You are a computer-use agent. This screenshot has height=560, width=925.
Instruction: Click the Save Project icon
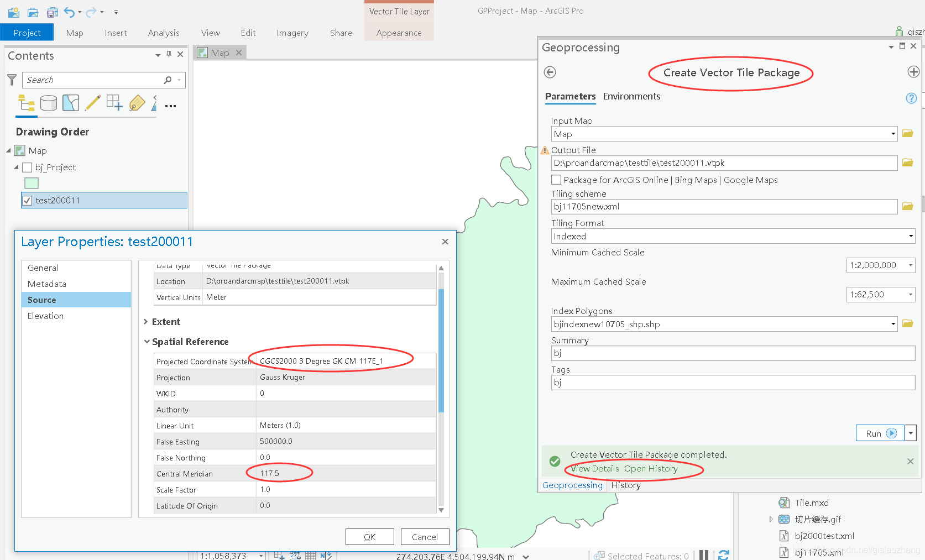click(53, 12)
